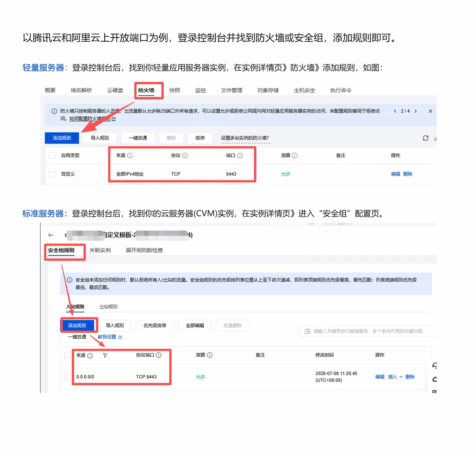Click the 排序 button
This screenshot has width=476, height=453.
coord(200,138)
